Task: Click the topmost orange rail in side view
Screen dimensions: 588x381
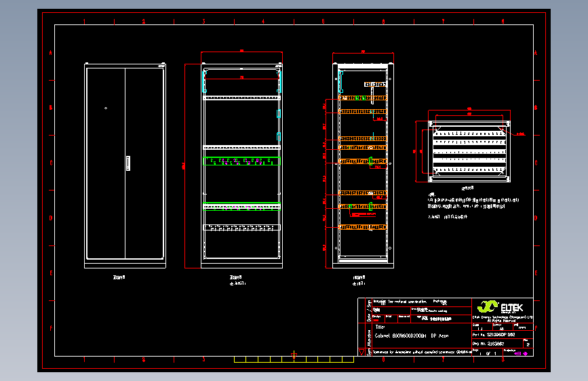Action: 363,98
